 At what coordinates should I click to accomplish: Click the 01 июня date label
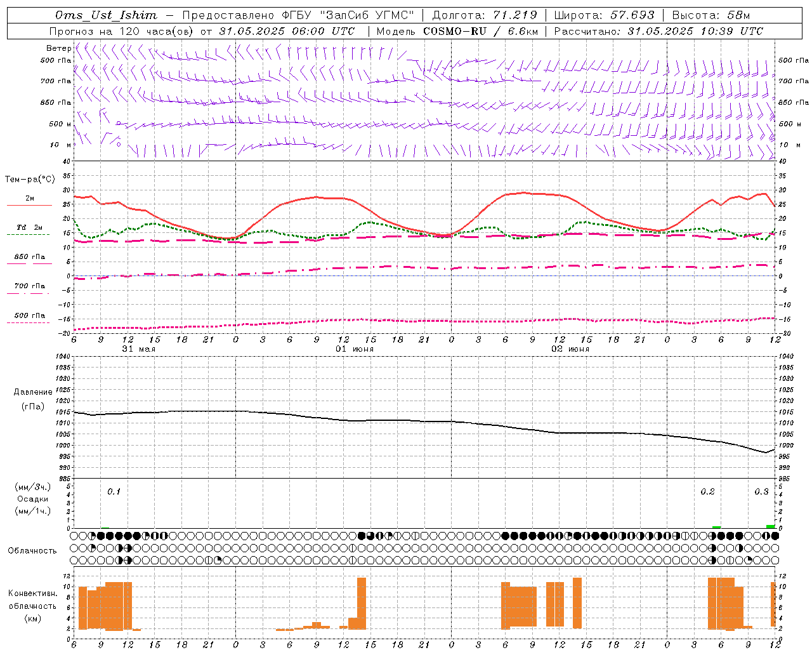point(355,349)
